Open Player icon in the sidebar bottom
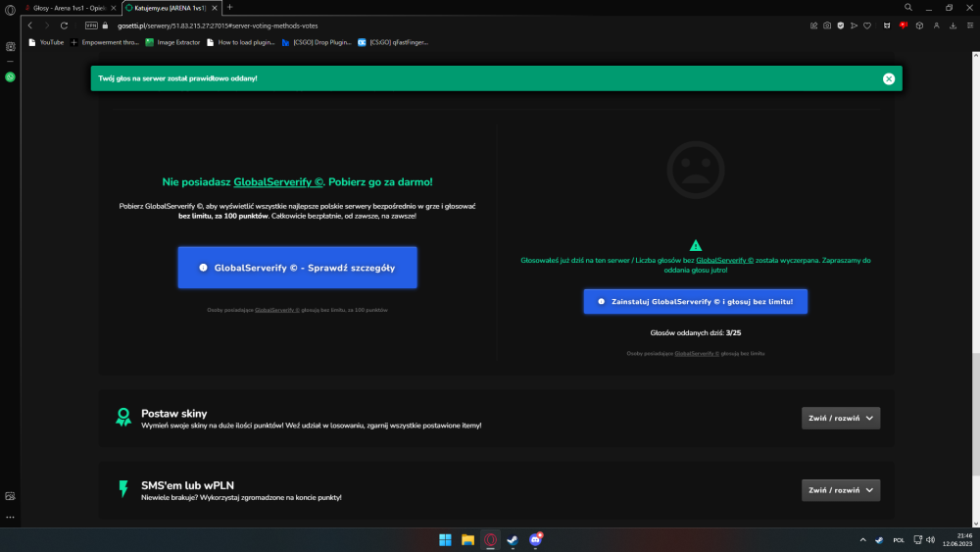 tap(10, 496)
